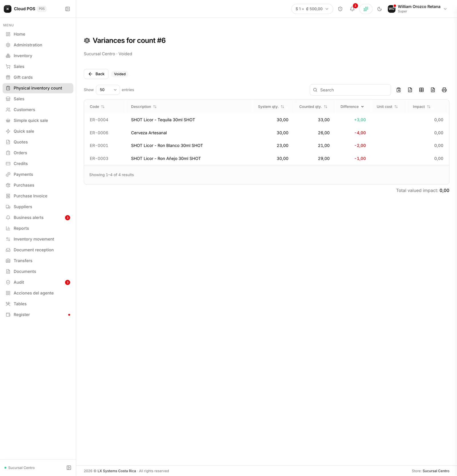Screen dimensions: 457x476
Task: Print the variances table
Action: 444,90
